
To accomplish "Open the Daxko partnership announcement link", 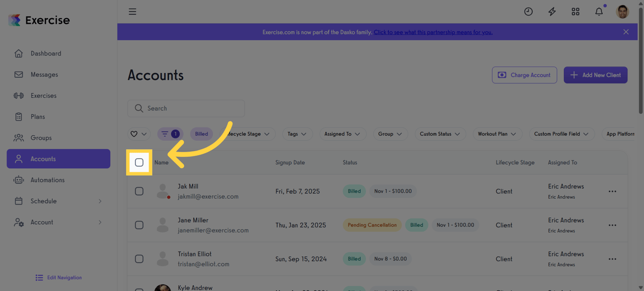I will click(433, 32).
